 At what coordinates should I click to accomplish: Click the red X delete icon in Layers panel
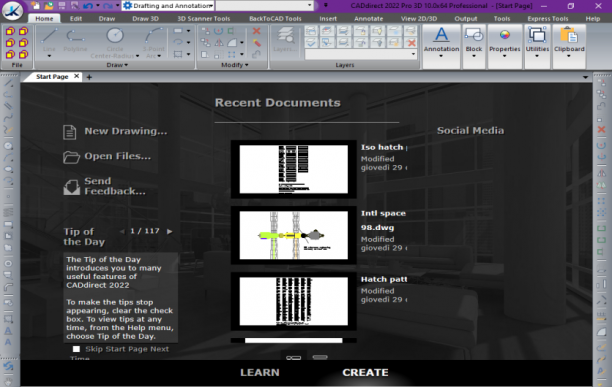[411, 43]
